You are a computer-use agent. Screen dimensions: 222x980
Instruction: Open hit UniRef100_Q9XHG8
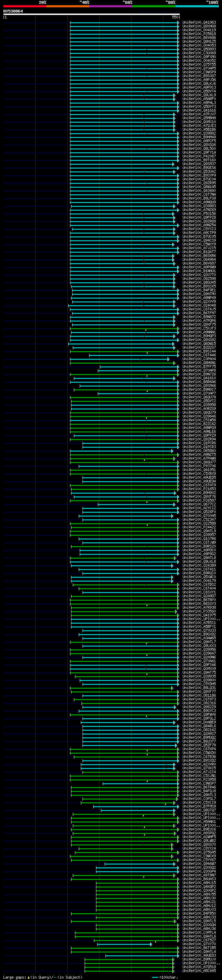coord(199,26)
